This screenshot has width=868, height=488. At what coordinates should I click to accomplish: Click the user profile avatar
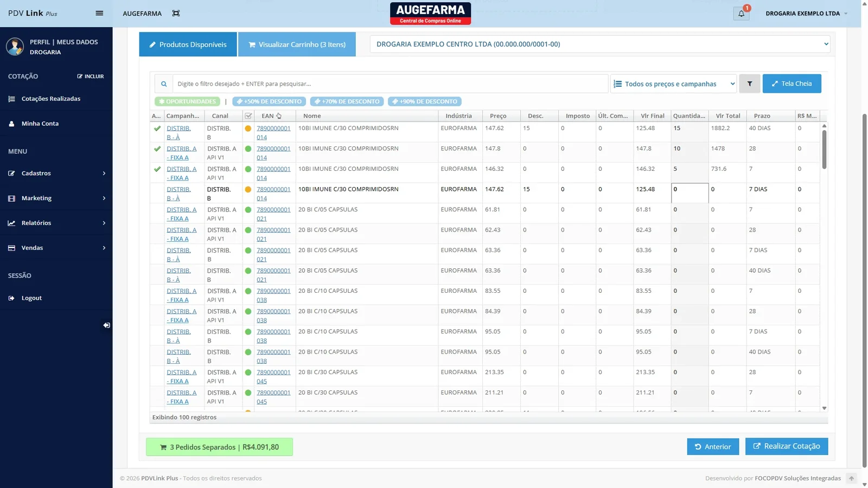pos(15,47)
